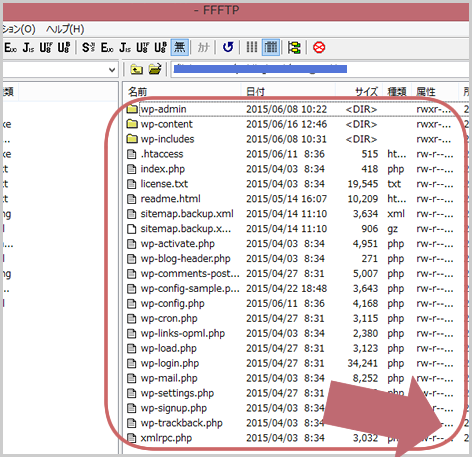Click date 2015/06/16 12:46 of wp-content
472x457 pixels.
(x=287, y=124)
